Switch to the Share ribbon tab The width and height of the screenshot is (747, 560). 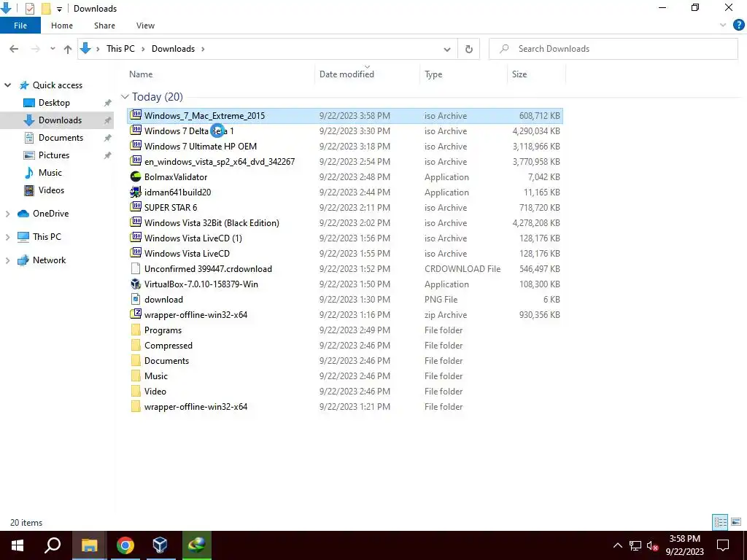click(x=104, y=26)
